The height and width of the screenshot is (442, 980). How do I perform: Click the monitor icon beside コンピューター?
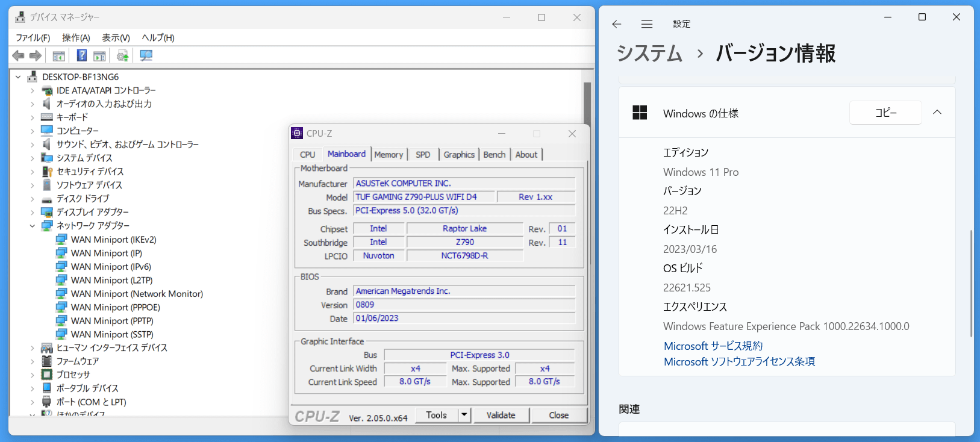pos(47,131)
